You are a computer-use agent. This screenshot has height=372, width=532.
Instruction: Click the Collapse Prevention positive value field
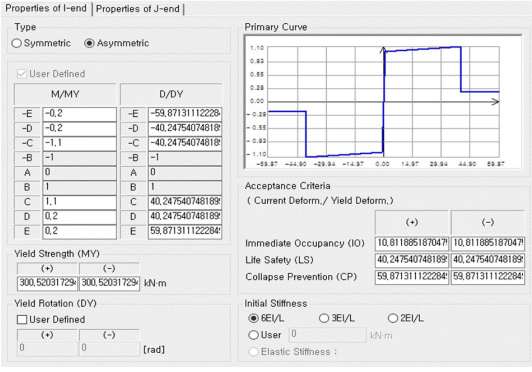(412, 277)
